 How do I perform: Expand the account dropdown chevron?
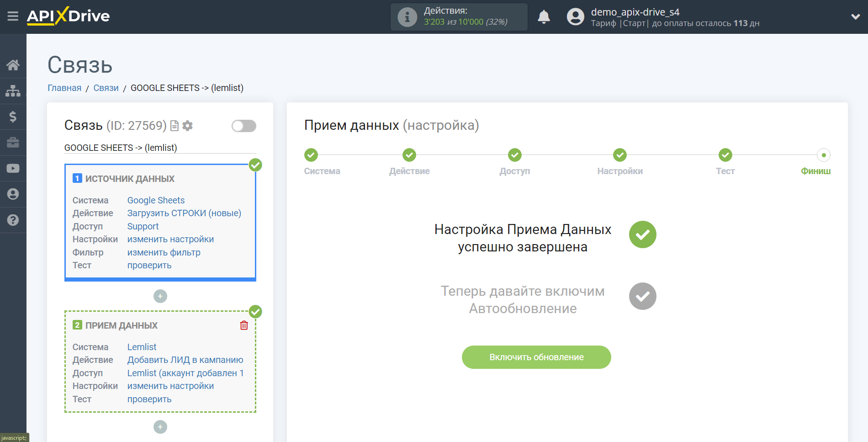tap(855, 17)
